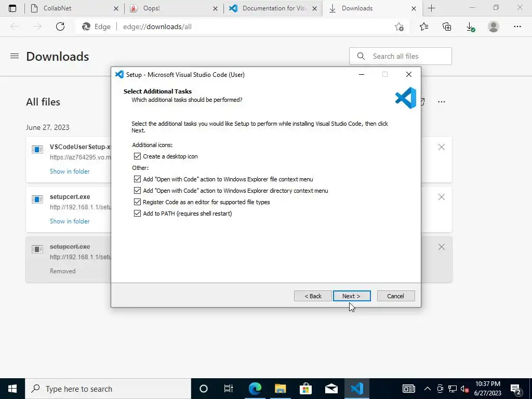
Task: Close the Downloads tab
Action: [x=414, y=8]
